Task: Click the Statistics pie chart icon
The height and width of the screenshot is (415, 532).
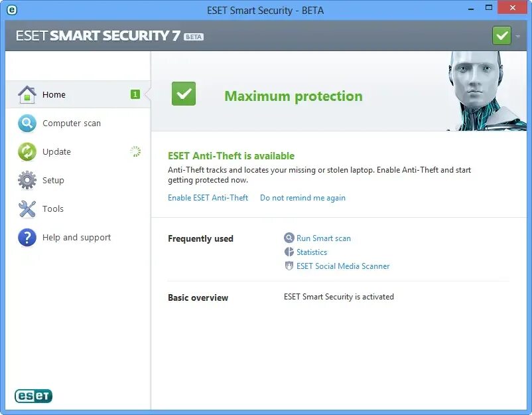Action: (x=289, y=252)
